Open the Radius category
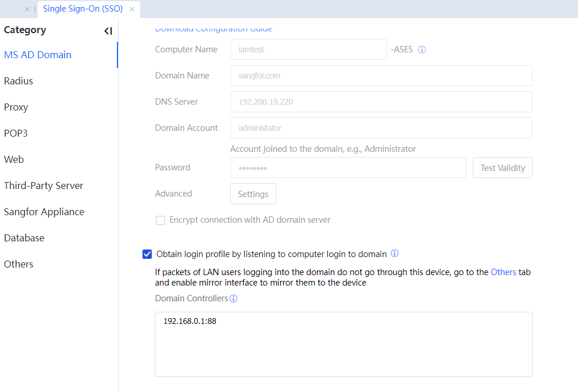This screenshot has width=578, height=392. point(19,81)
